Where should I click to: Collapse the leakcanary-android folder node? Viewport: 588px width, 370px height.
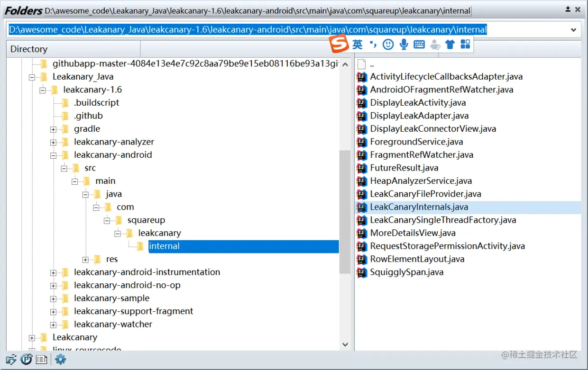(x=53, y=155)
